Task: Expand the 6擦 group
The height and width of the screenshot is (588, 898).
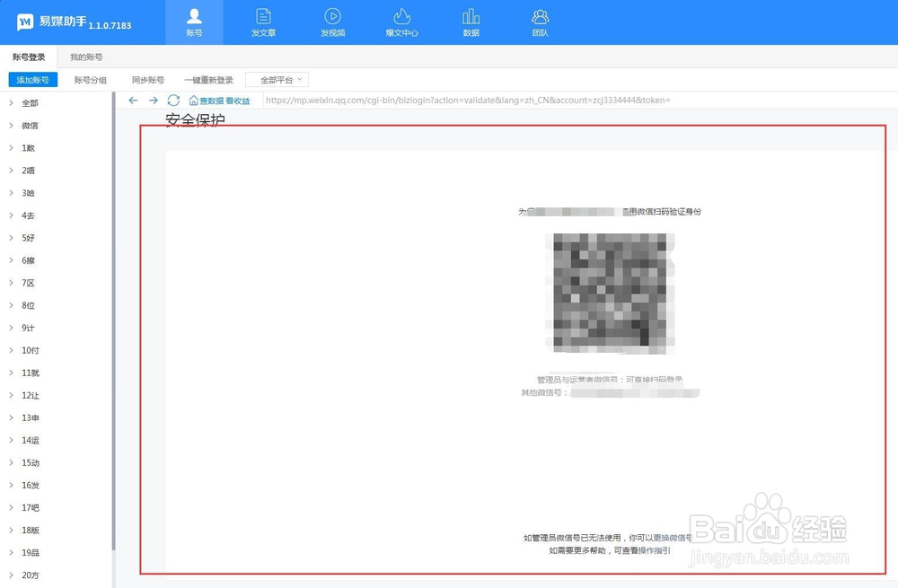Action: (x=11, y=260)
